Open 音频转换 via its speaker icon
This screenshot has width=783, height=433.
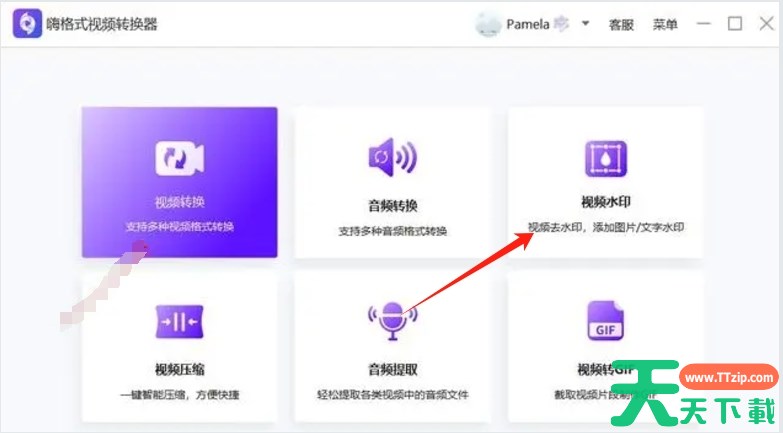[392, 159]
